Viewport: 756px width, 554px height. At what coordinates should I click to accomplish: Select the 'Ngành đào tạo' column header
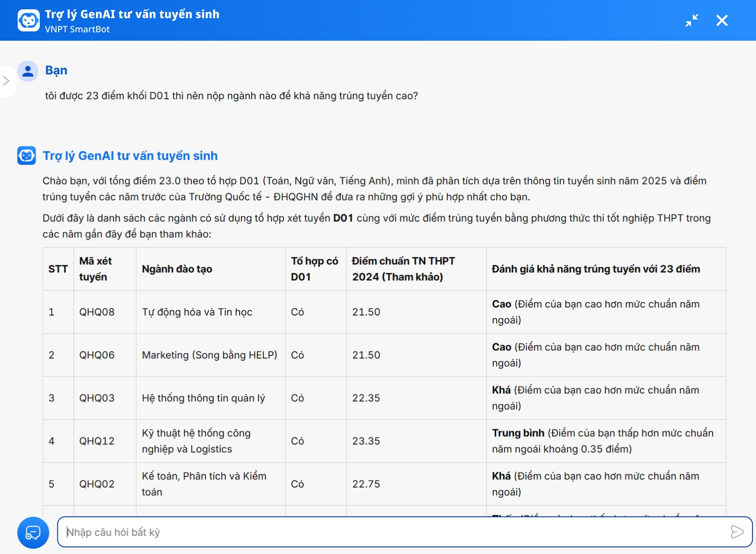[x=177, y=269]
